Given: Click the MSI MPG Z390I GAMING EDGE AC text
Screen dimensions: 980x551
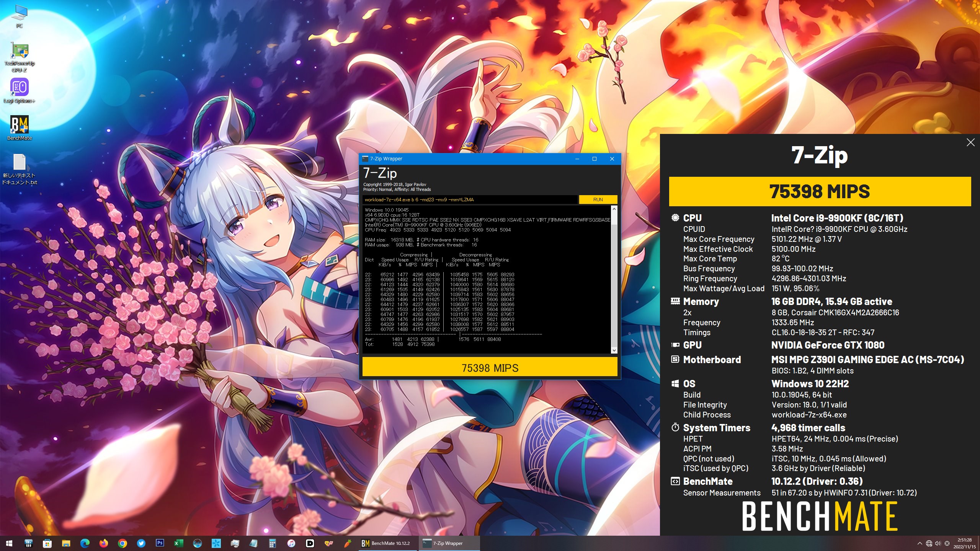Looking at the screenshot, I should pyautogui.click(x=867, y=360).
